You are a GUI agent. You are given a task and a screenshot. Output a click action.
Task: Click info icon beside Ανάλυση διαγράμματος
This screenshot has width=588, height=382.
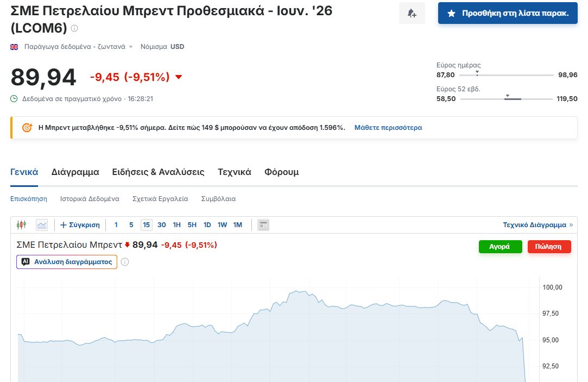coord(125,262)
